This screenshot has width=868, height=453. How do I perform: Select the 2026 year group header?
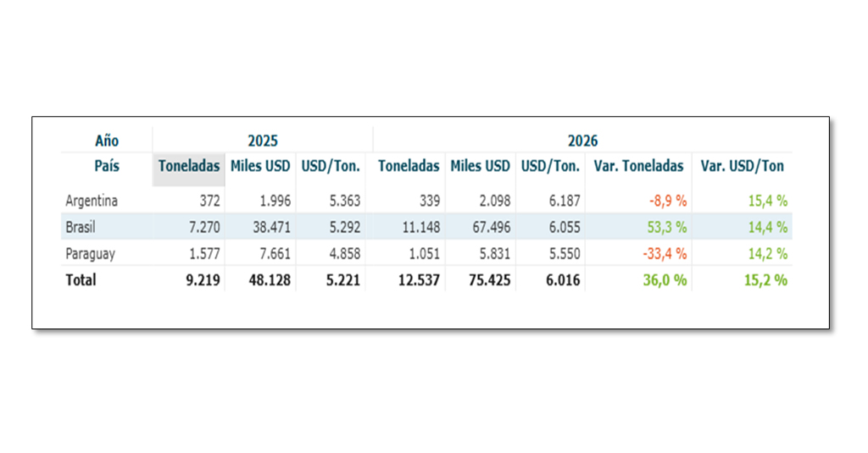582,141
